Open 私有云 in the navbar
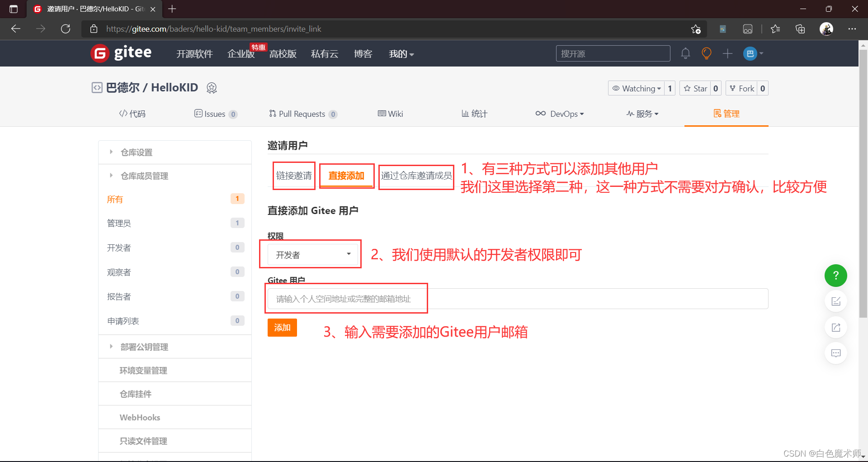868x462 pixels. pos(325,54)
